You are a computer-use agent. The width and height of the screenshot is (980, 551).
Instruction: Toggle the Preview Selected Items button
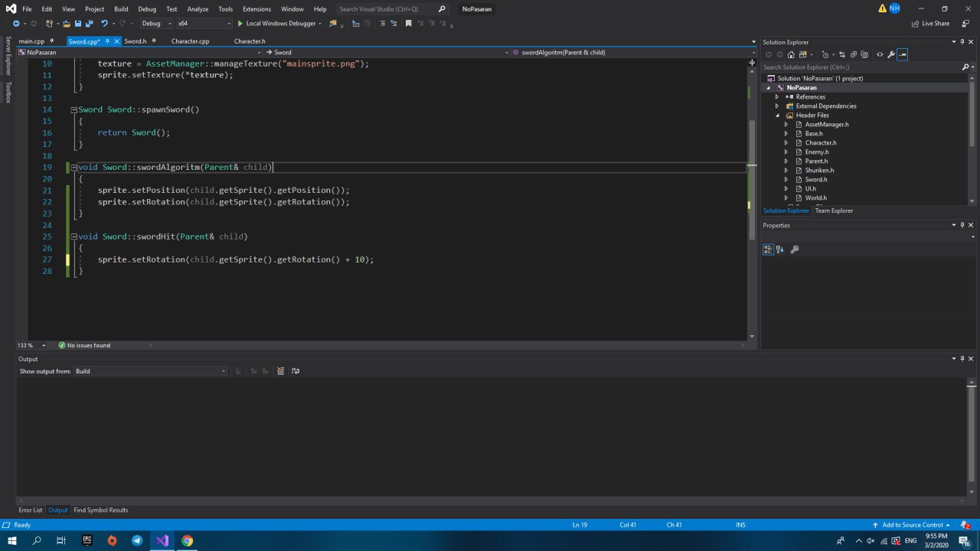coord(903,54)
